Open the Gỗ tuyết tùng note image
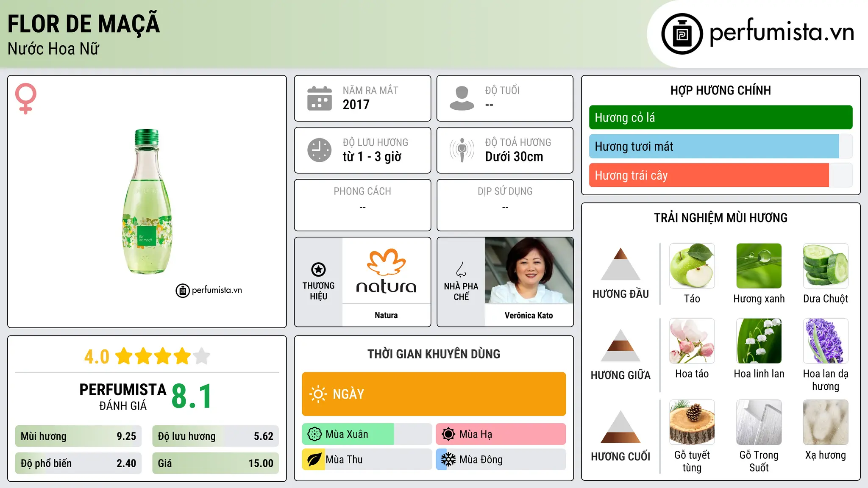Viewport: 868px width, 488px height. 692,422
